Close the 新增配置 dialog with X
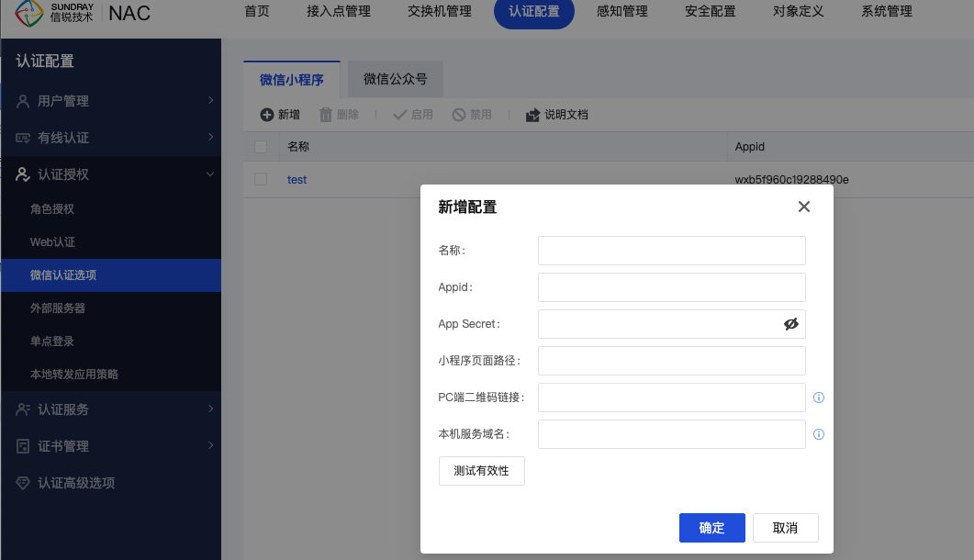Screen dimensions: 974x560 click(x=804, y=207)
